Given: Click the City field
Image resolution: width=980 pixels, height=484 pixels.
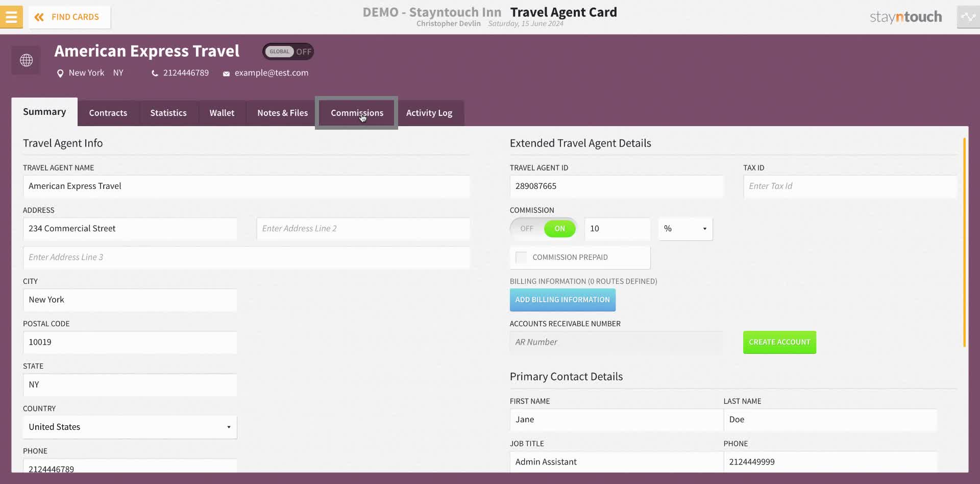Looking at the screenshot, I should (x=130, y=300).
